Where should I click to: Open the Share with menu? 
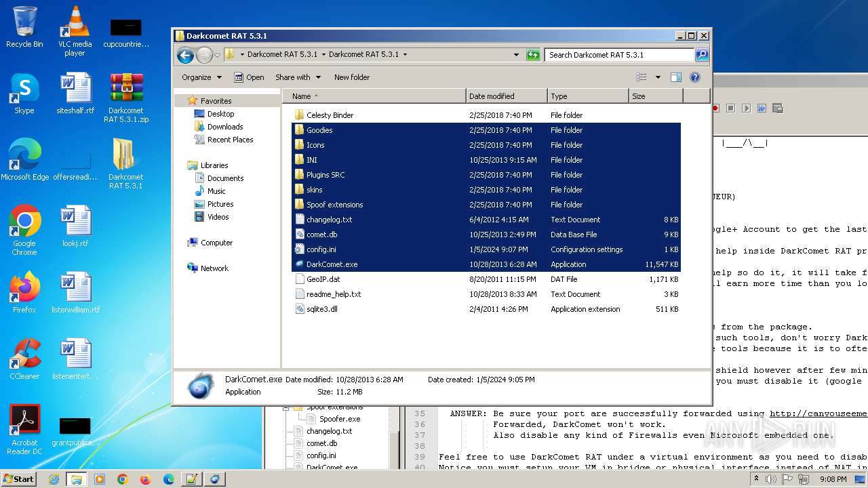[298, 77]
